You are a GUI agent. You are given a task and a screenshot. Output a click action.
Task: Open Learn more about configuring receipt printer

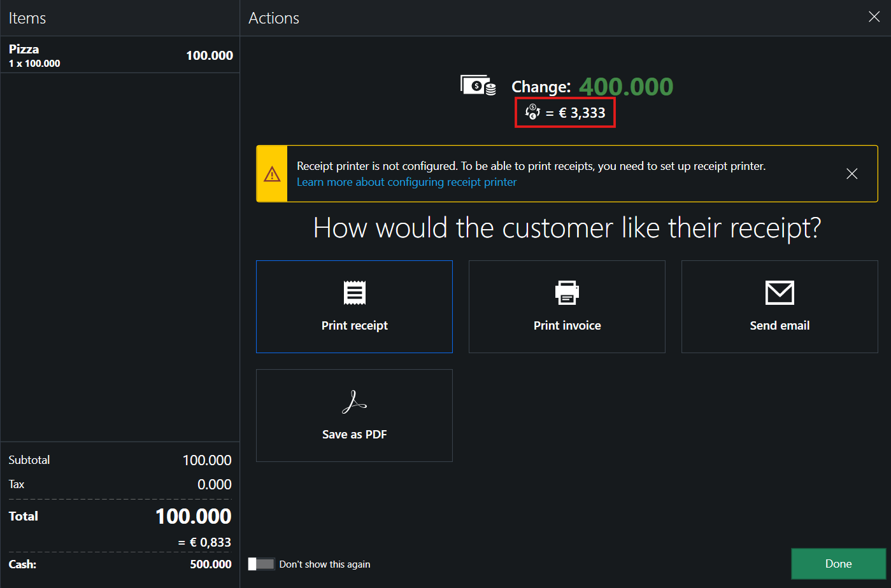click(406, 182)
